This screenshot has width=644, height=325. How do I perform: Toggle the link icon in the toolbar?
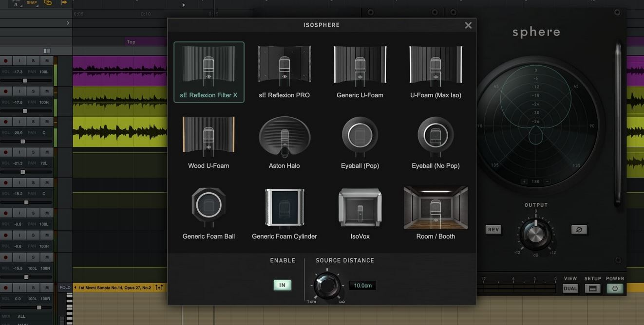click(x=48, y=2)
